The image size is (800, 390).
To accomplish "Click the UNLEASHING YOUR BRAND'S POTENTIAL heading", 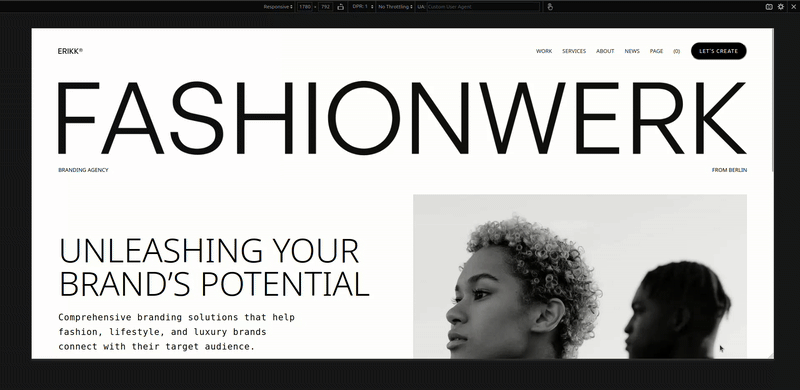I will [214, 267].
